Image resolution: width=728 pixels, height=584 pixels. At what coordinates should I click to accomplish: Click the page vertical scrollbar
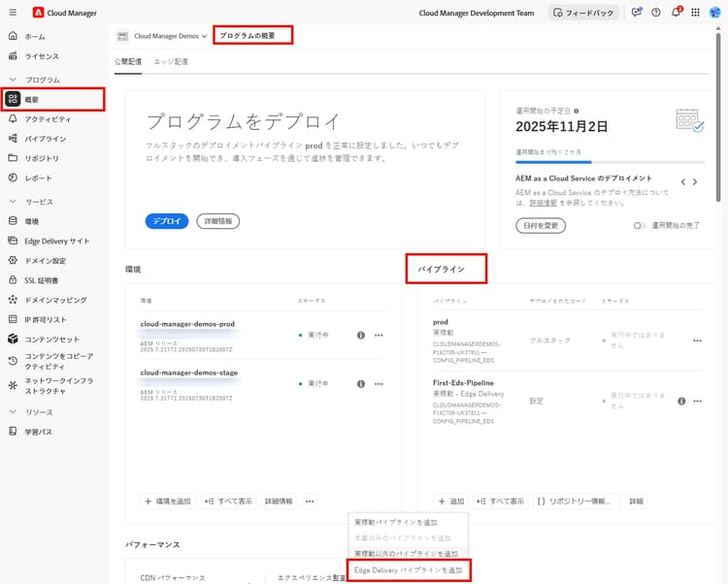[718, 116]
